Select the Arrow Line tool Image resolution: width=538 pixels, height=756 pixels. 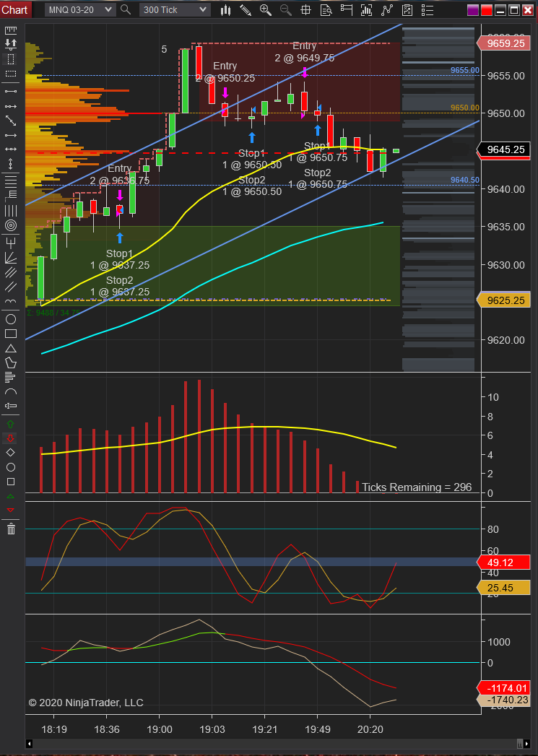click(11, 136)
